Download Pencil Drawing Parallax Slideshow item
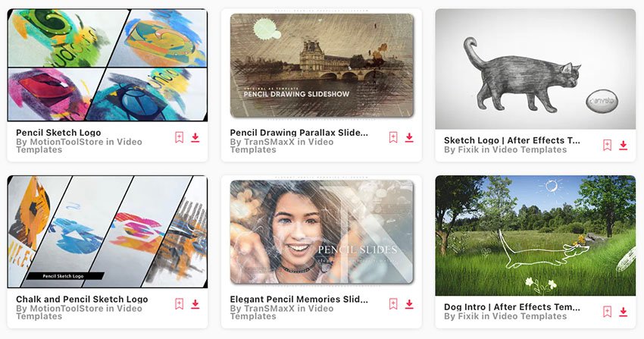644x339 pixels. [409, 137]
